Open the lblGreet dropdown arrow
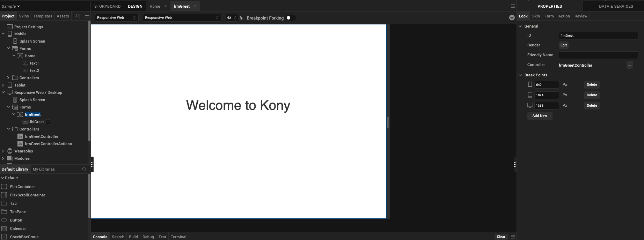Image resolution: width=644 pixels, height=240 pixels. (x=48, y=122)
